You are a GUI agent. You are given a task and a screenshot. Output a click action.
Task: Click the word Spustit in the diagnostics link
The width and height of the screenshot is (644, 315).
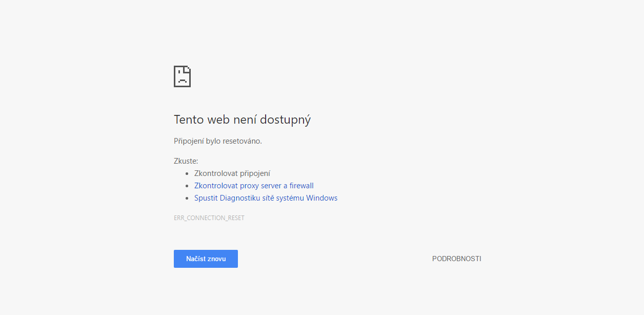pos(206,198)
